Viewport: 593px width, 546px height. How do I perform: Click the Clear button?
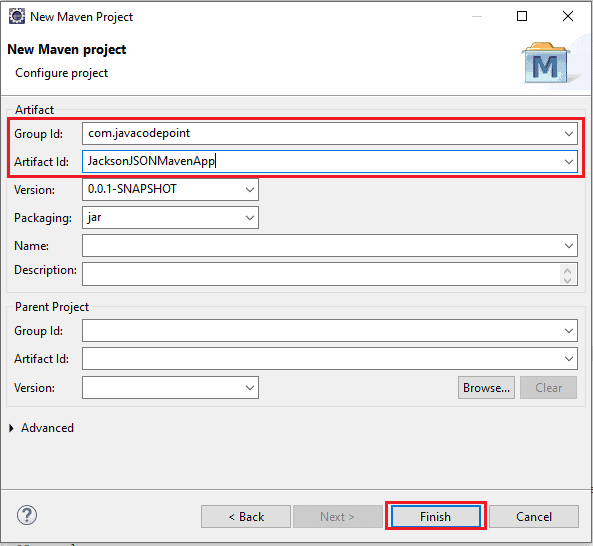pyautogui.click(x=548, y=388)
